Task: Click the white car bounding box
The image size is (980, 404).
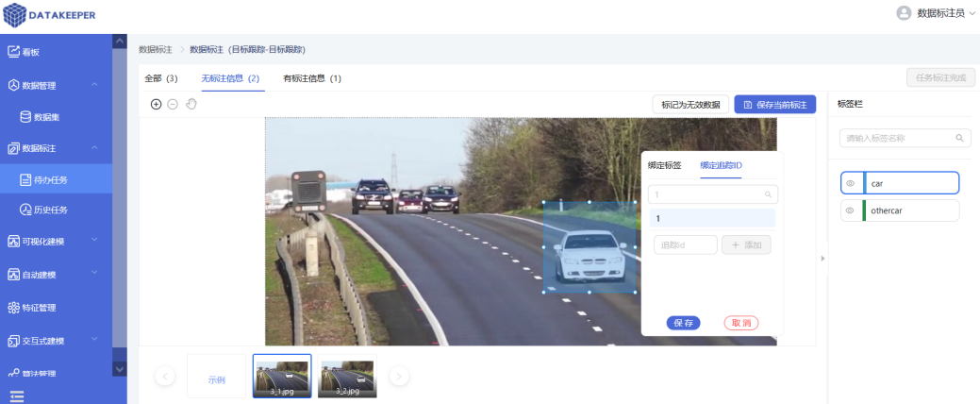Action: [x=590, y=247]
